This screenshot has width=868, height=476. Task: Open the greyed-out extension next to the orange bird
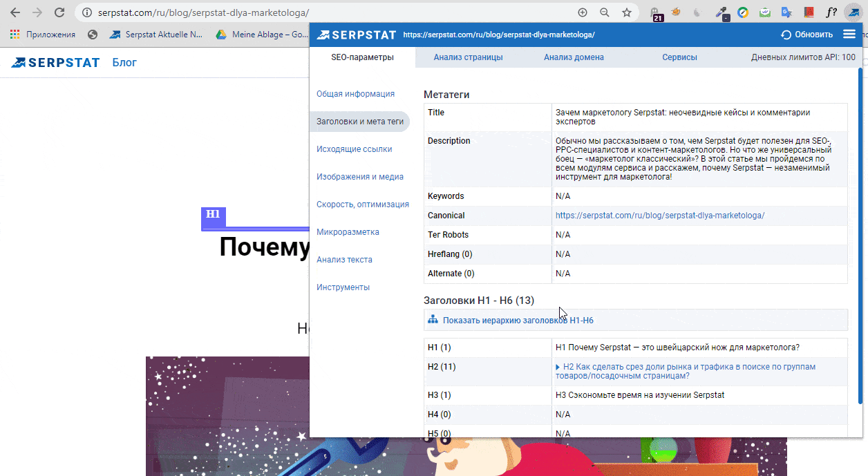pos(698,12)
